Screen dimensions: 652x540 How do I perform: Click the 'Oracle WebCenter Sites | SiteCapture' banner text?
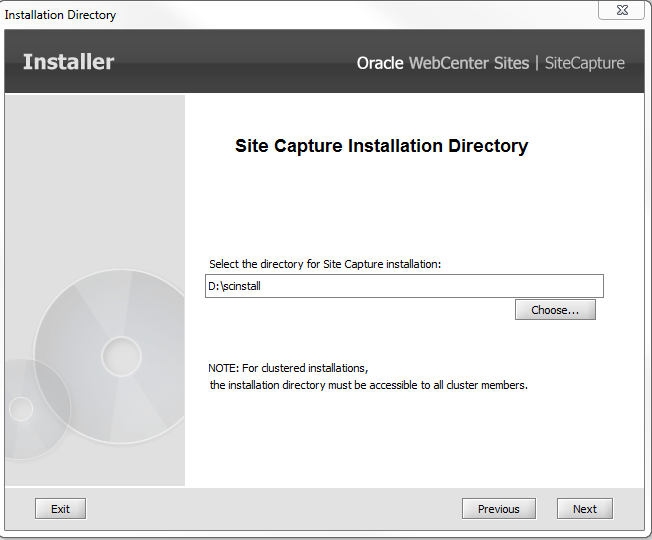point(491,63)
